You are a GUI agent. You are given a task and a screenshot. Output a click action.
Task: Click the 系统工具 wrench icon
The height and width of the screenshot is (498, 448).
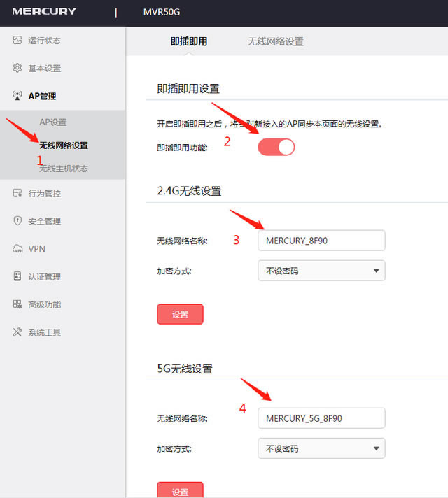click(x=17, y=332)
